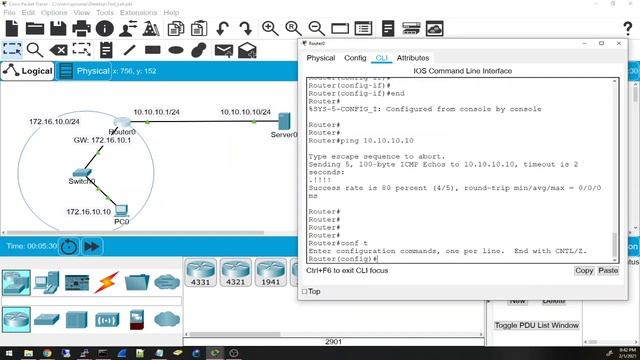The height and width of the screenshot is (360, 640).
Task: Redo the last action
Action: pos(246,29)
